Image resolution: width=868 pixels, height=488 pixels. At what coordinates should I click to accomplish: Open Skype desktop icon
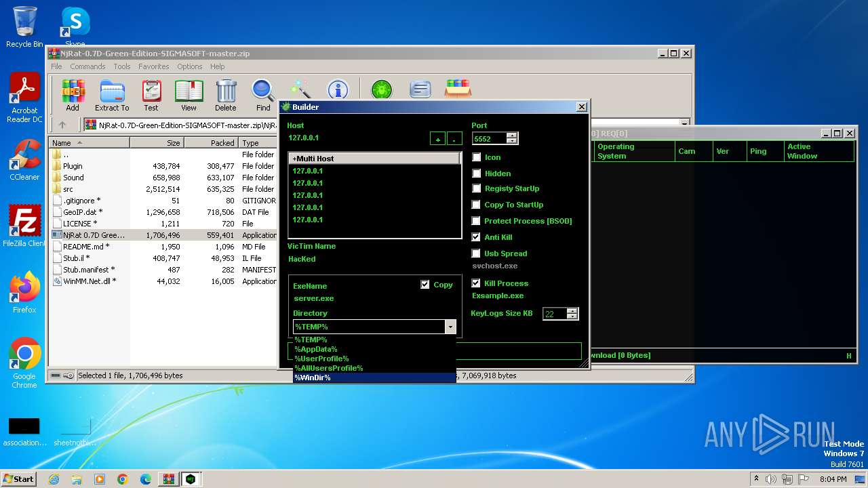pyautogui.click(x=75, y=26)
